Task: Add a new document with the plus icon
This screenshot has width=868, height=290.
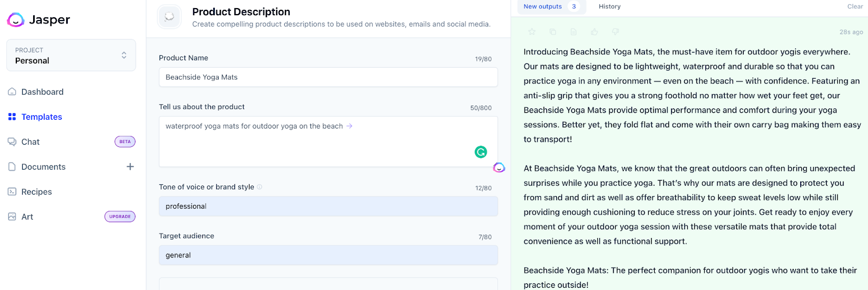Action: point(130,166)
